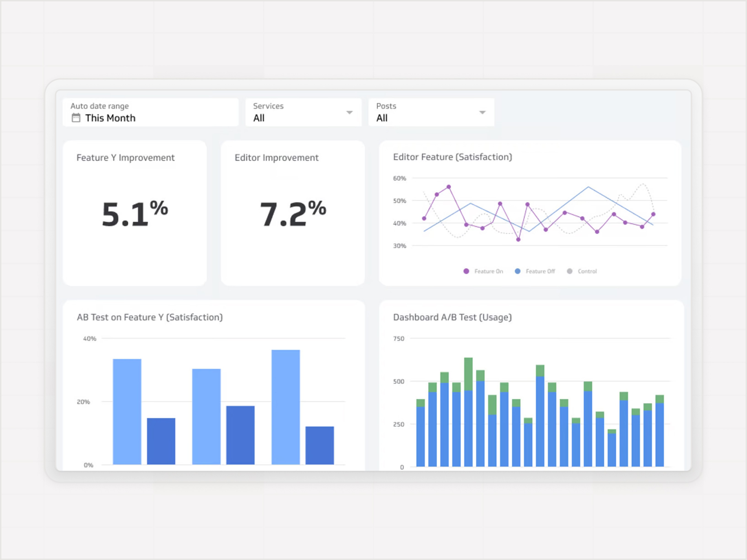Click the This Month date value
The image size is (747, 560).
coord(110,118)
